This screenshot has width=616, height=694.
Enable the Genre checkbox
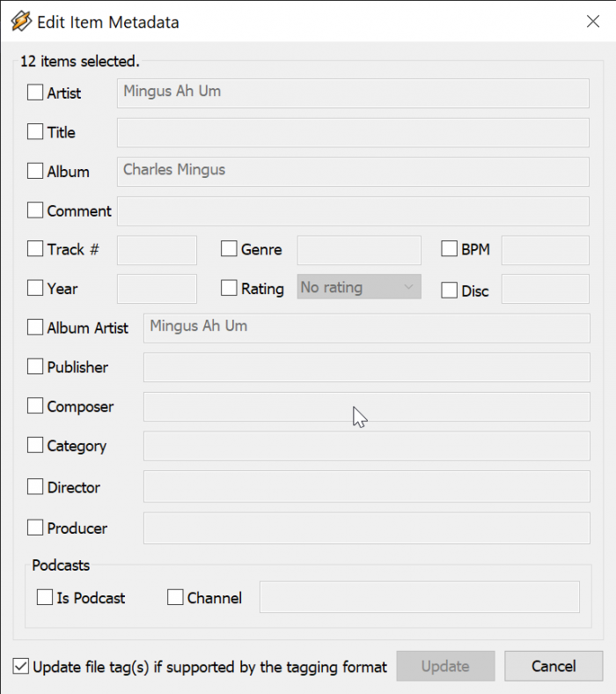tap(229, 249)
